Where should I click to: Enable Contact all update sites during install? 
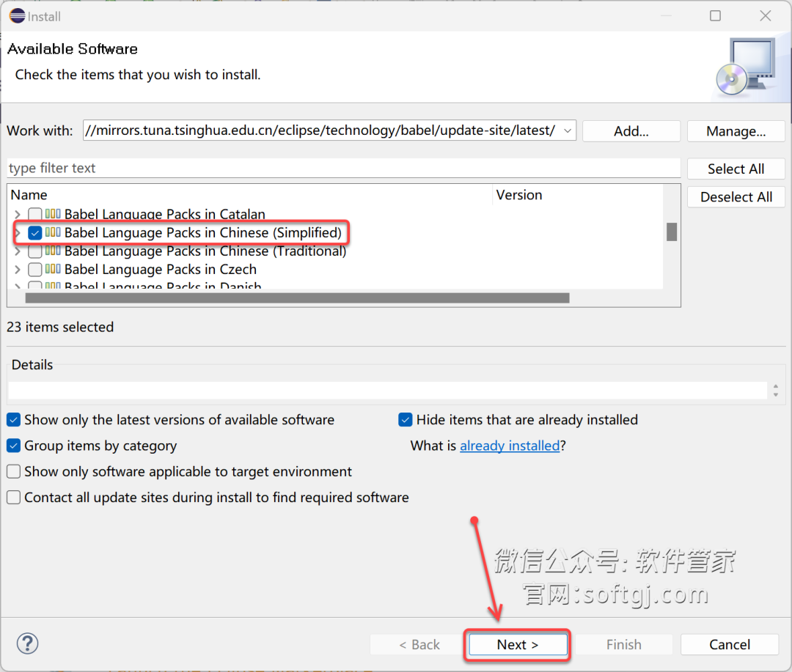click(14, 498)
